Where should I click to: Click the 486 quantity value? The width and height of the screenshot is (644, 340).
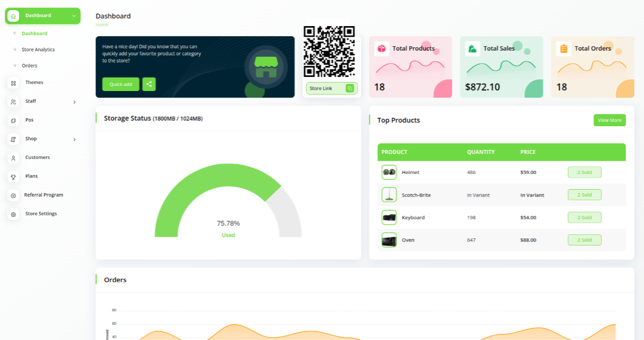click(x=471, y=173)
